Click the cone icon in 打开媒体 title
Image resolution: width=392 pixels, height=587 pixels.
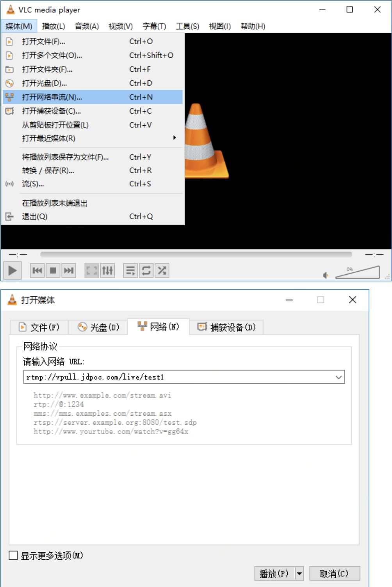point(12,300)
